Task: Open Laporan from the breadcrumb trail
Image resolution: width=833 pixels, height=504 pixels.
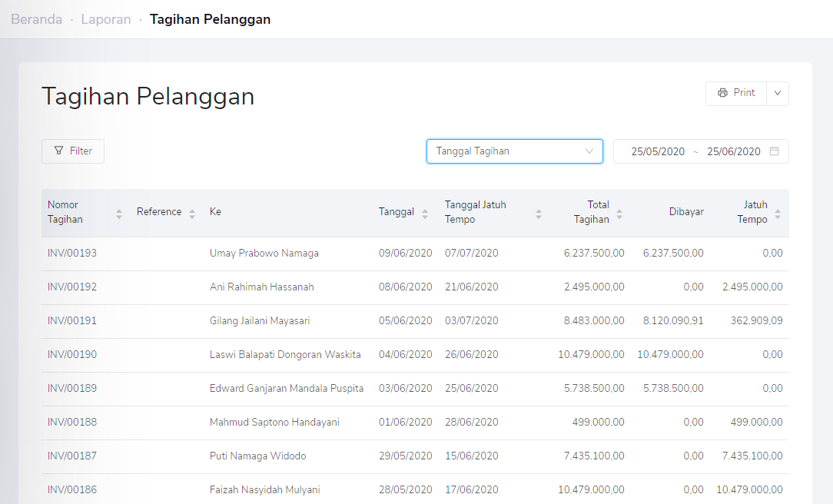Action: [x=105, y=19]
